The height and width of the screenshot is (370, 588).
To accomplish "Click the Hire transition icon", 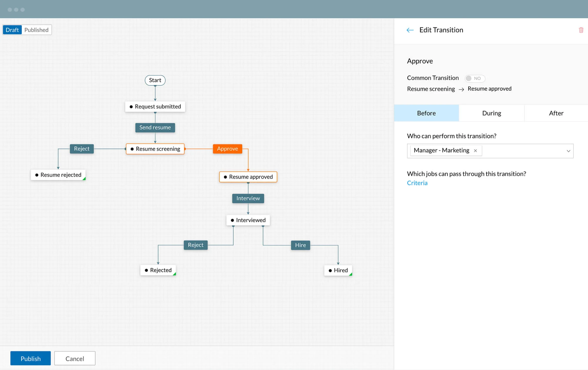I will tap(300, 244).
